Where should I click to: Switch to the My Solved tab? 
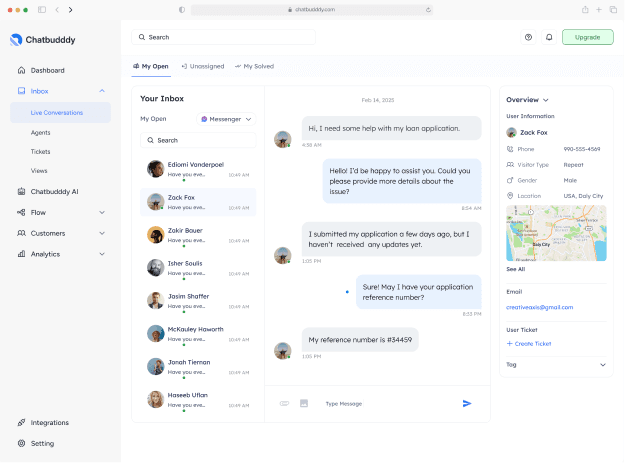pos(254,66)
